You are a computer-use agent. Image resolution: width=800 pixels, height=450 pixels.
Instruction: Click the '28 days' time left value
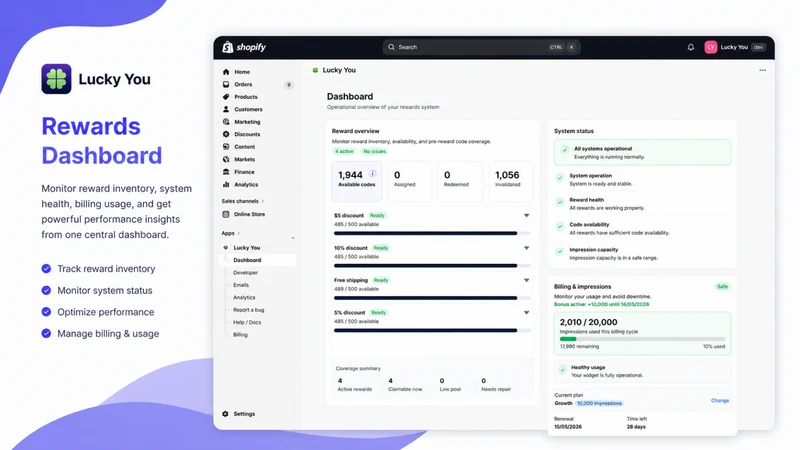click(636, 427)
